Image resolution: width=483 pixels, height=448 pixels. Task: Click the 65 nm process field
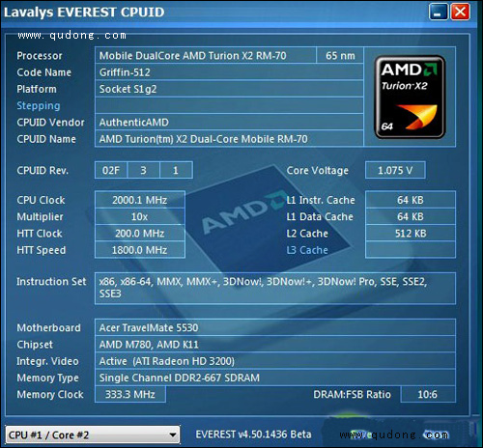click(340, 55)
